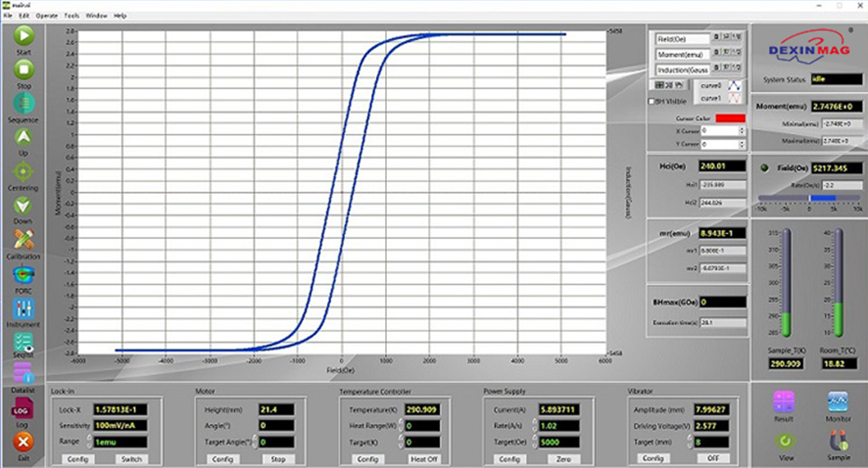Adjust the Power Supply Rate stepper

point(535,425)
